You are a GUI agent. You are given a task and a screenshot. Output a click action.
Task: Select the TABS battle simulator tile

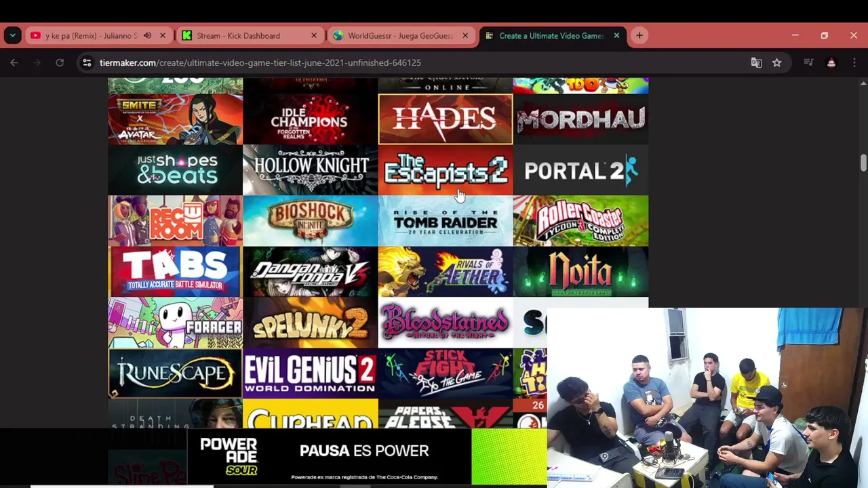(x=175, y=272)
